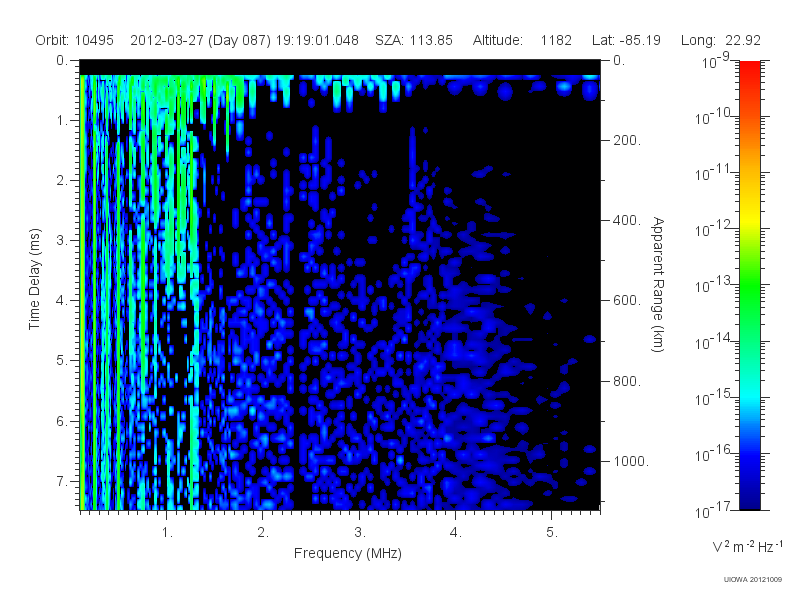This screenshot has height=600, width=800.
Task: Click the 3. tick on frequency axis
Action: coord(360,533)
